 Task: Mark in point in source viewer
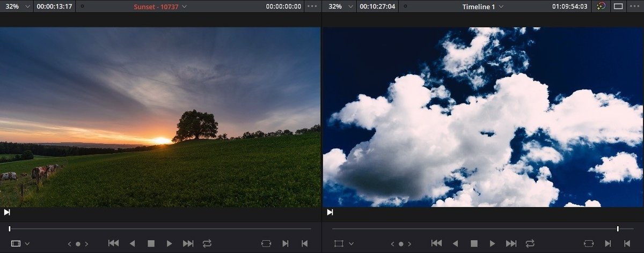click(286, 243)
